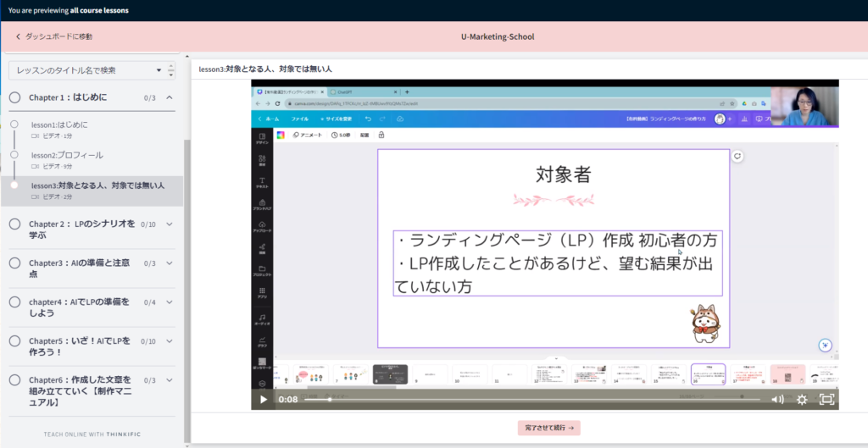Click the video camera icon under lesson2
Screen dimensions: 868x448
tap(36, 167)
